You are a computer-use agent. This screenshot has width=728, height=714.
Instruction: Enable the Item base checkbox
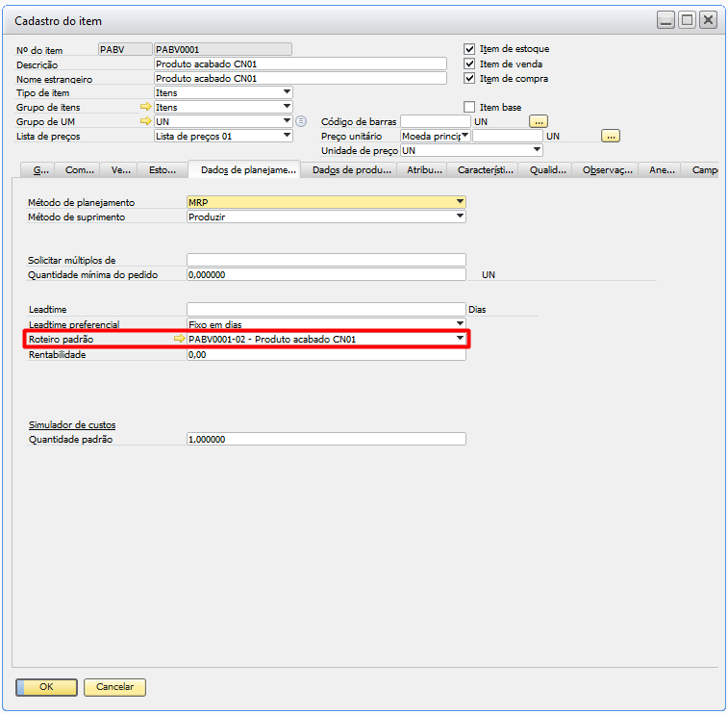click(469, 107)
